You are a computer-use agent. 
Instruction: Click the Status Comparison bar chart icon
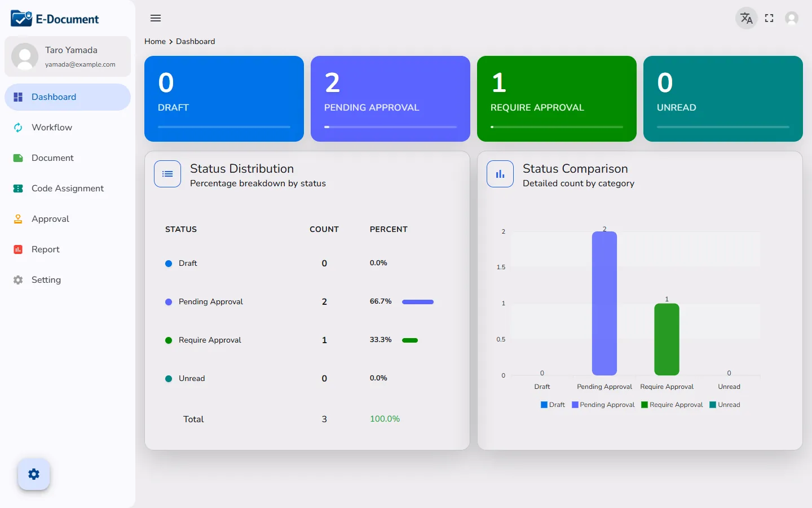[x=500, y=174]
